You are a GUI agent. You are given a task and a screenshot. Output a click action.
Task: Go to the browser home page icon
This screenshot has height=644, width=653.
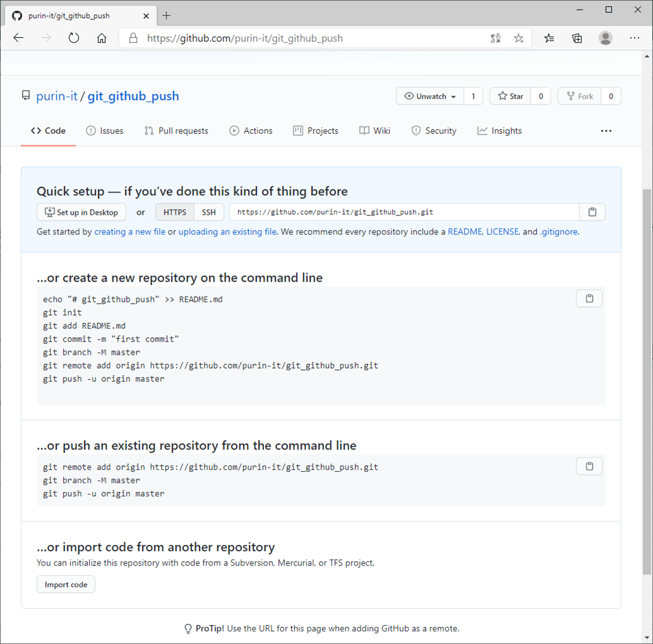tap(101, 38)
